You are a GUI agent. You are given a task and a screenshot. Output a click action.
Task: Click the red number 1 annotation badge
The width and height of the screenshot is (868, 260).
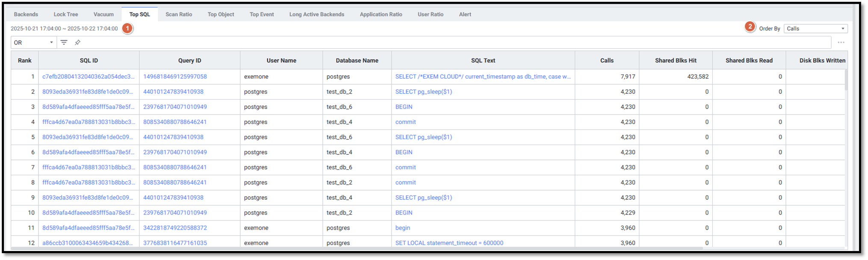[127, 28]
